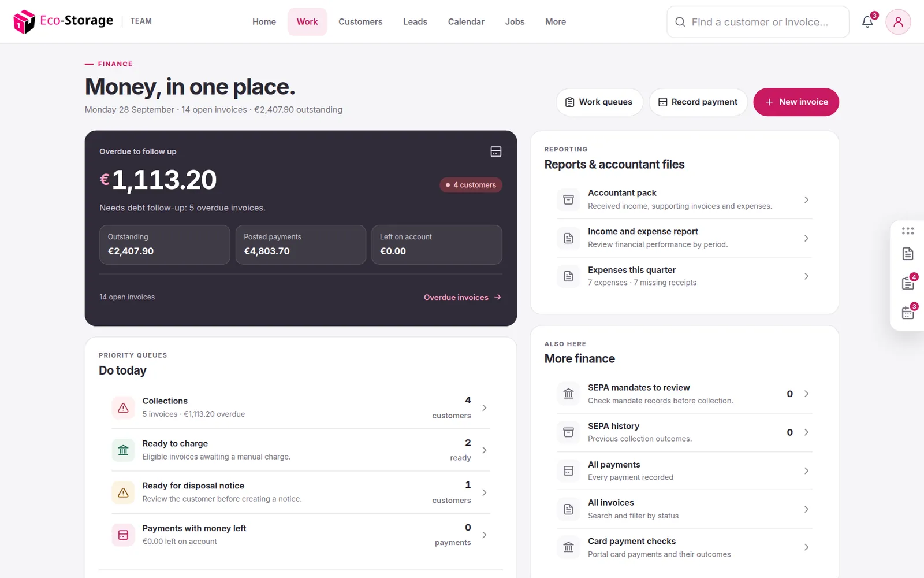The height and width of the screenshot is (578, 924).
Task: Click the dots grid icon in side dock
Action: point(908,231)
